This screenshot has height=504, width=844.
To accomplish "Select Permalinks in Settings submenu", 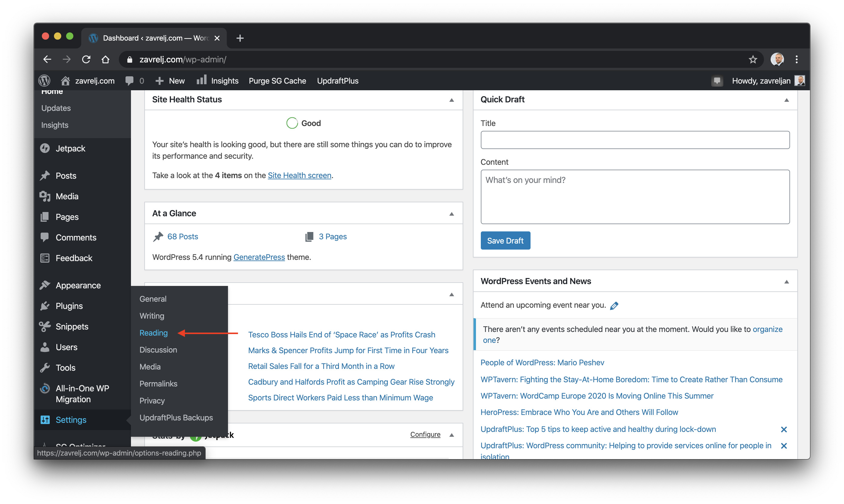I will 158,384.
